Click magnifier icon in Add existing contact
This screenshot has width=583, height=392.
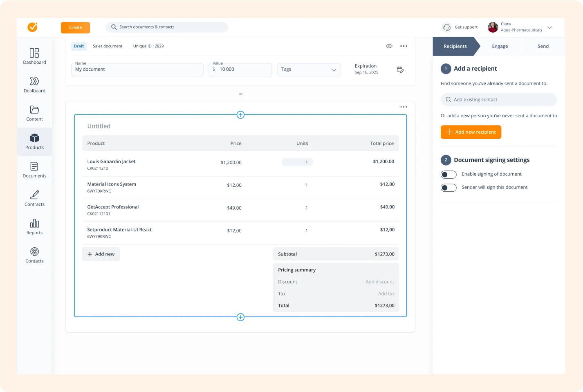tap(448, 100)
